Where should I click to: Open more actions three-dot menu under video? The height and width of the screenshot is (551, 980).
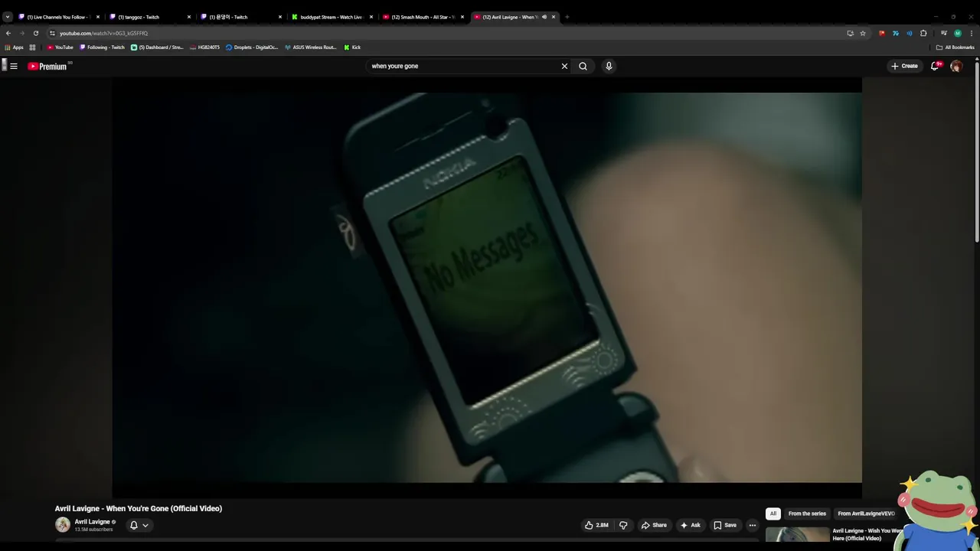pos(752,525)
